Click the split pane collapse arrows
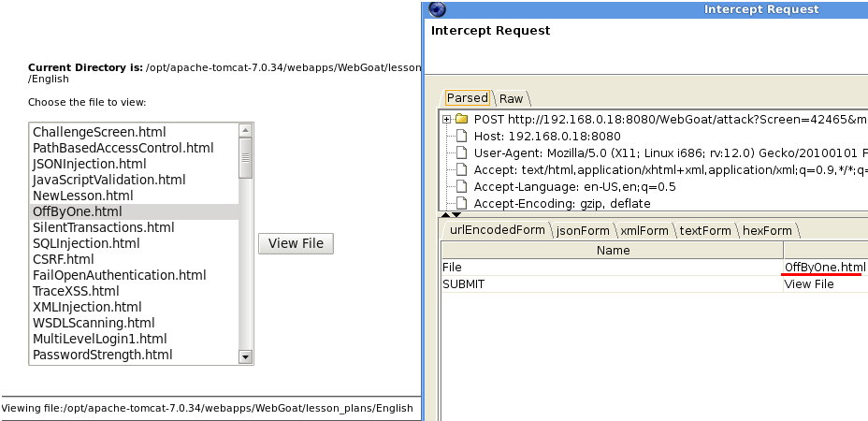Viewport: 868px width, 421px height. click(x=451, y=216)
